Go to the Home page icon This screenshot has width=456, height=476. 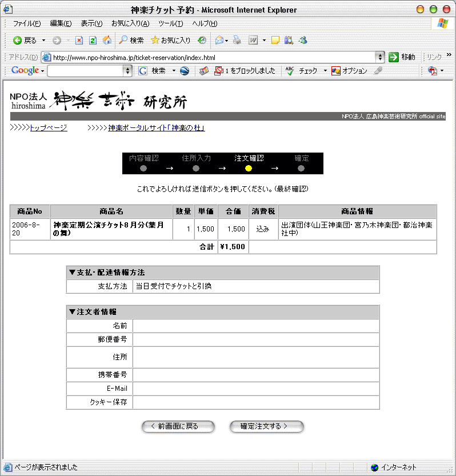[107, 40]
